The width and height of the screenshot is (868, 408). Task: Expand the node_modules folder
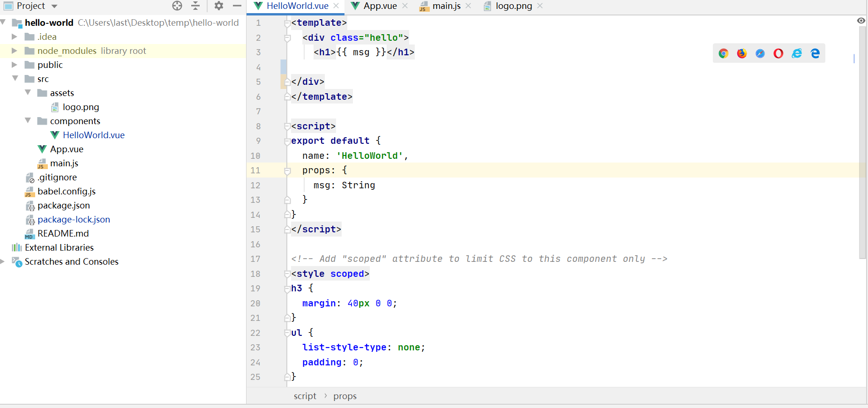15,51
